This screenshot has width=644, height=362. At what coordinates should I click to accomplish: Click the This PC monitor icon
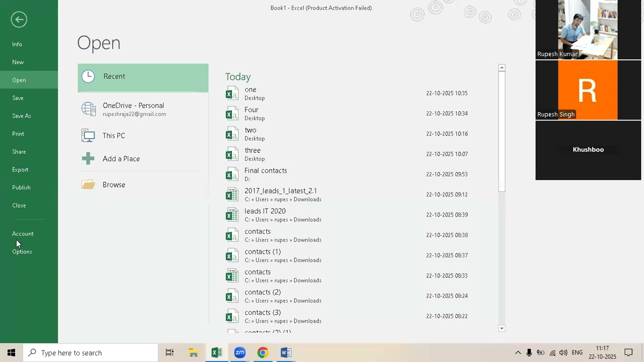point(88,136)
